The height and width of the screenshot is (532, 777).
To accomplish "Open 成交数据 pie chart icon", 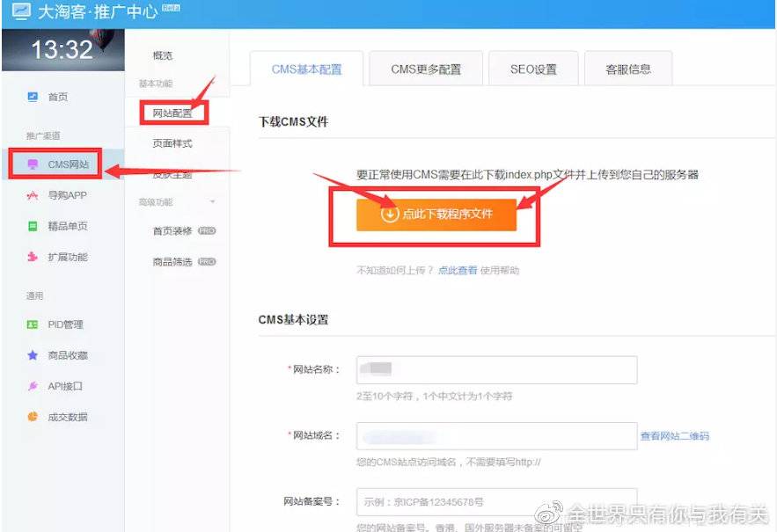I will tap(33, 417).
